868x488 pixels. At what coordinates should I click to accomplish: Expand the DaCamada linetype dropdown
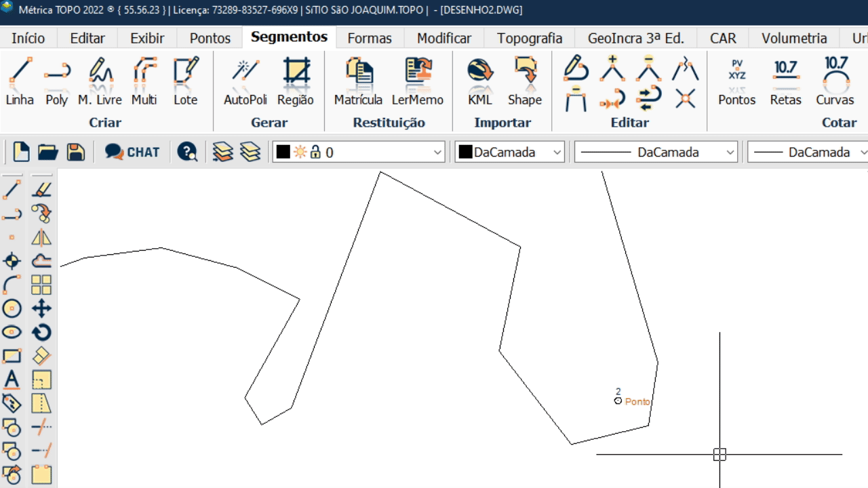(x=730, y=152)
